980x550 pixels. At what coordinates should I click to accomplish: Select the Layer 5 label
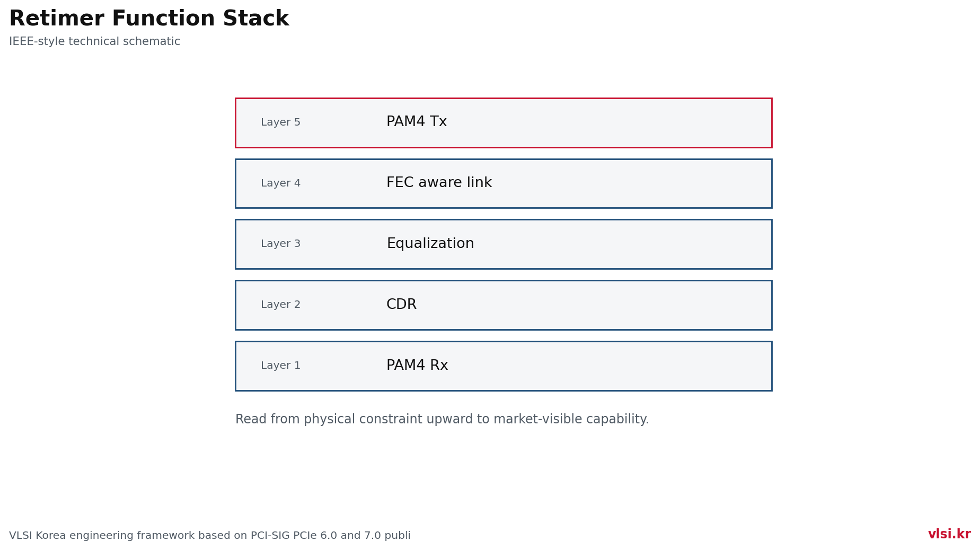coord(280,122)
